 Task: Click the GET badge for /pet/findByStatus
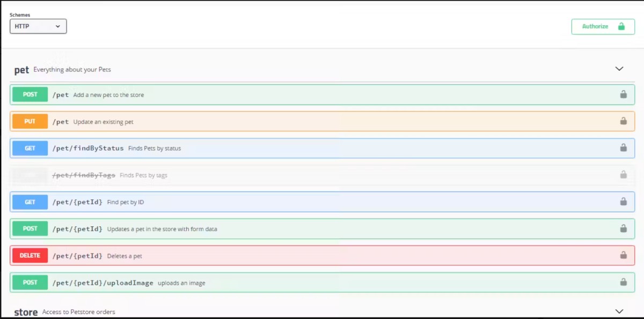pos(30,148)
